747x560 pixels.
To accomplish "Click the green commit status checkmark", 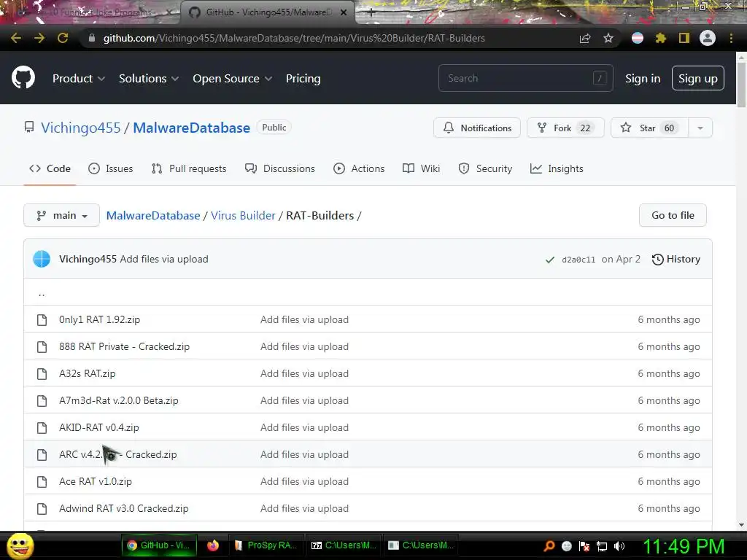I will [550, 260].
